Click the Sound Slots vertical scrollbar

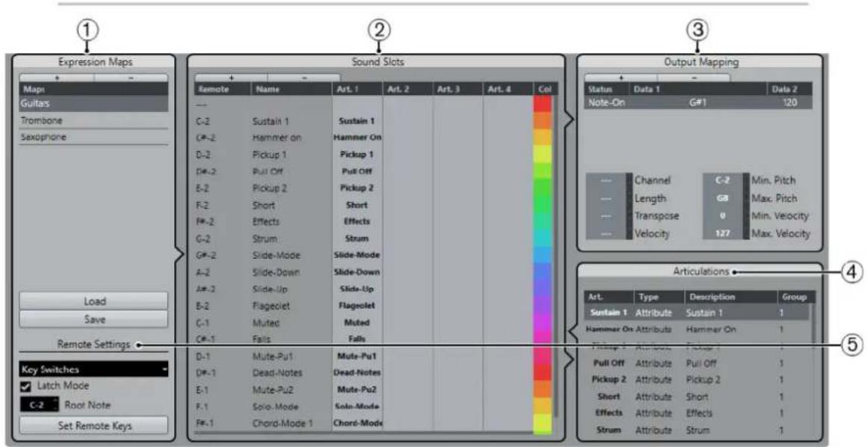click(555, 258)
